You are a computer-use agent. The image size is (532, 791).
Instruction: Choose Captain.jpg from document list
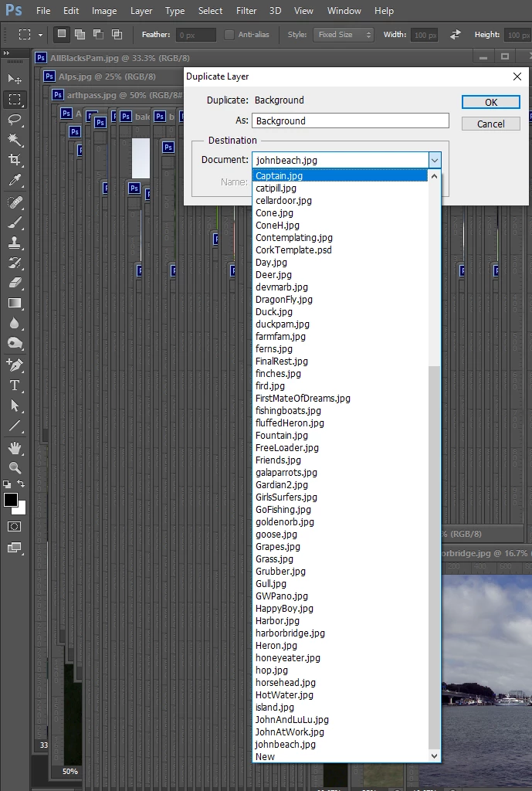pos(340,175)
